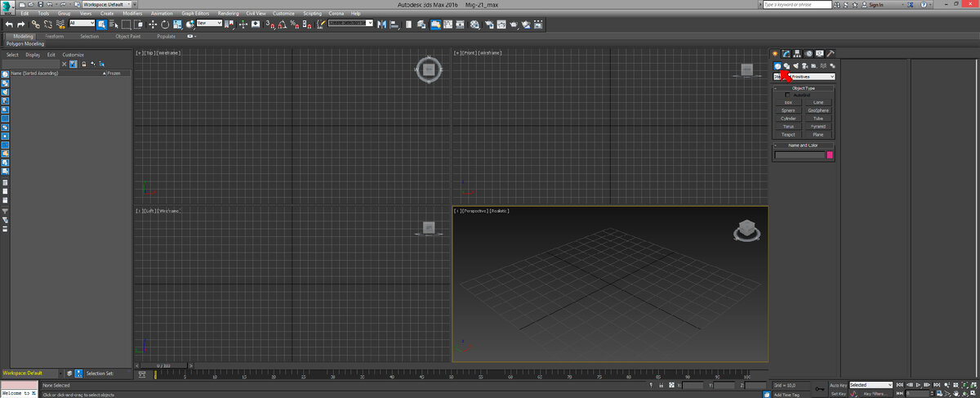Click the object name input field
Viewport: 980px width, 398px height.
800,154
